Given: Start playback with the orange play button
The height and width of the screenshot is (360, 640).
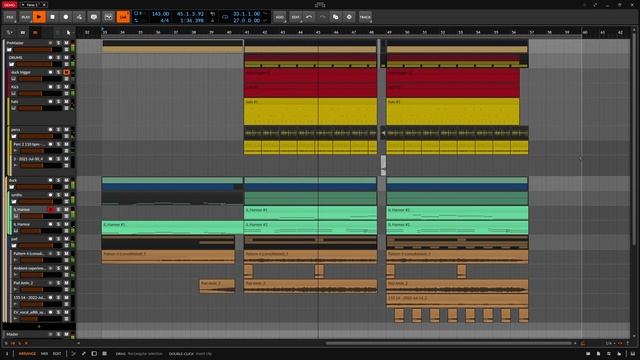Looking at the screenshot, I should 39,17.
